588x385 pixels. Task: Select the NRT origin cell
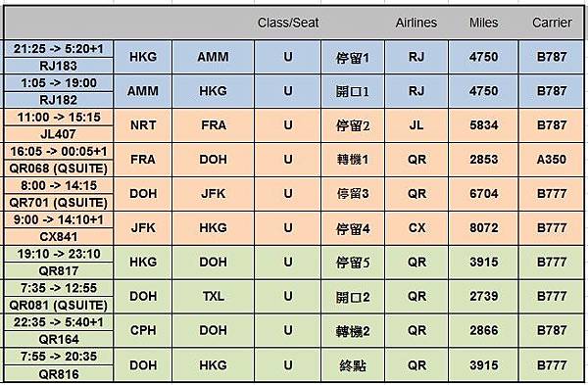(x=143, y=125)
